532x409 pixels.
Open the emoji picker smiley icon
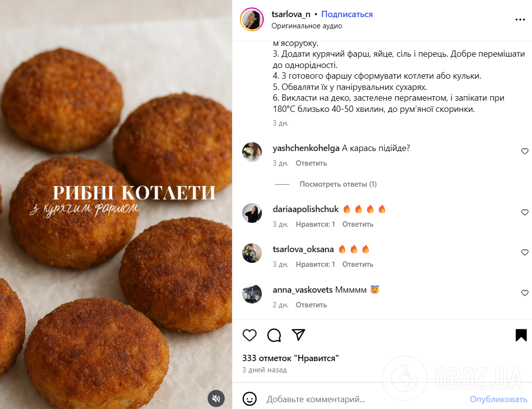click(249, 399)
